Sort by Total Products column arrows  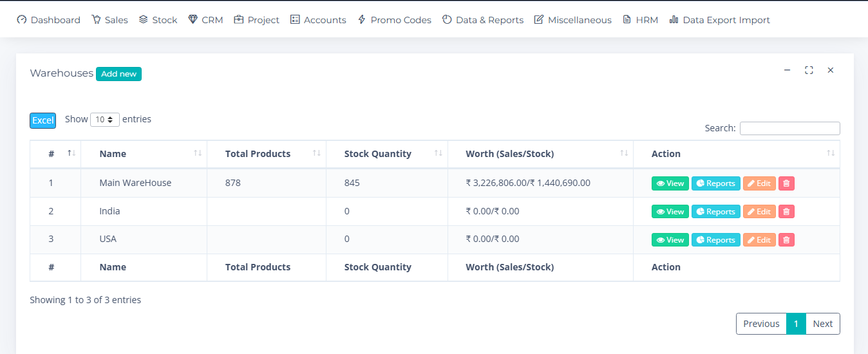pyautogui.click(x=317, y=153)
